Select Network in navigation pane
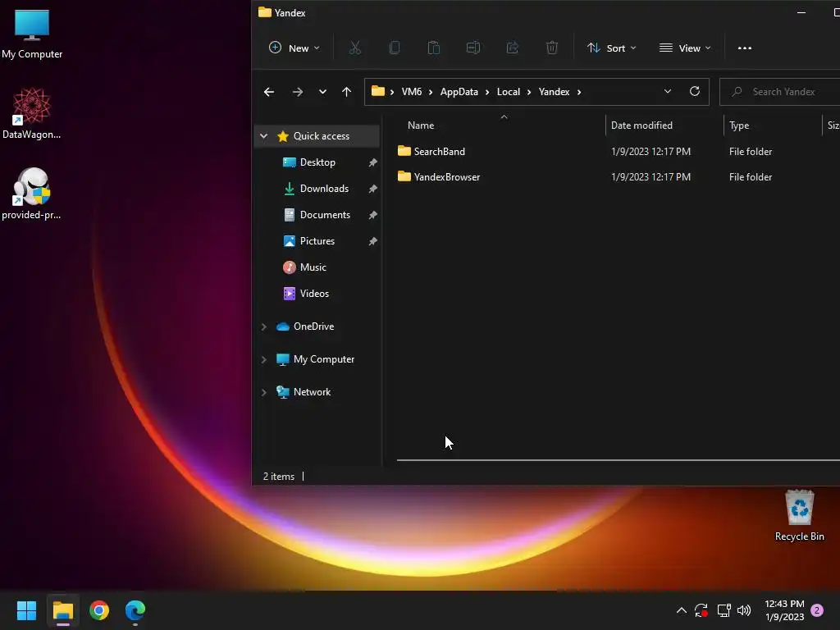The width and height of the screenshot is (840, 630). (x=312, y=392)
